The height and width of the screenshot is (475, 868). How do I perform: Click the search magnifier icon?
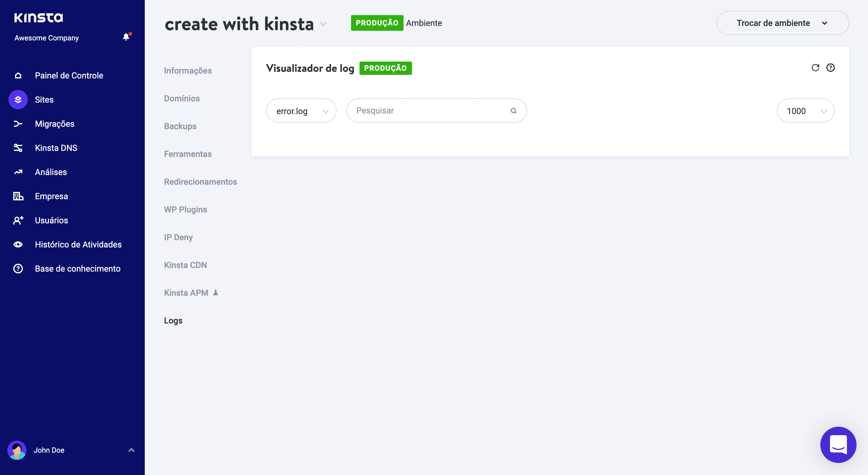coord(513,110)
